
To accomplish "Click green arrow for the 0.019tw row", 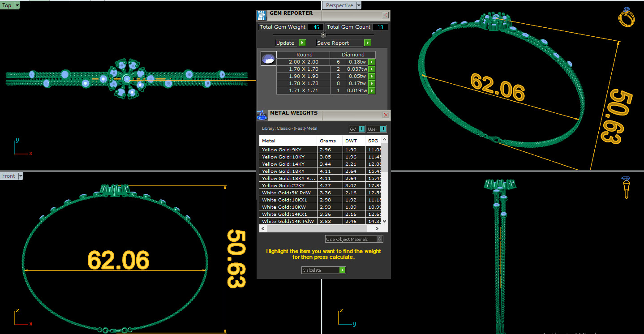I will pos(372,90).
